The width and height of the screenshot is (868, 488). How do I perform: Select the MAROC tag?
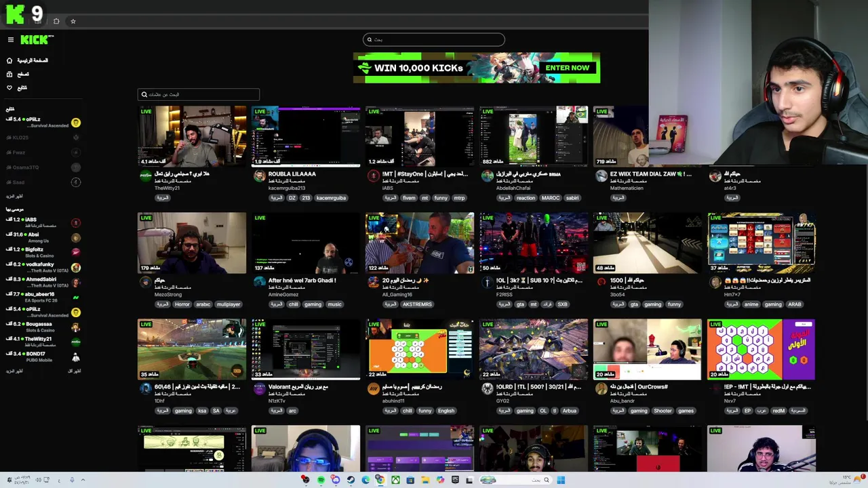coord(551,198)
